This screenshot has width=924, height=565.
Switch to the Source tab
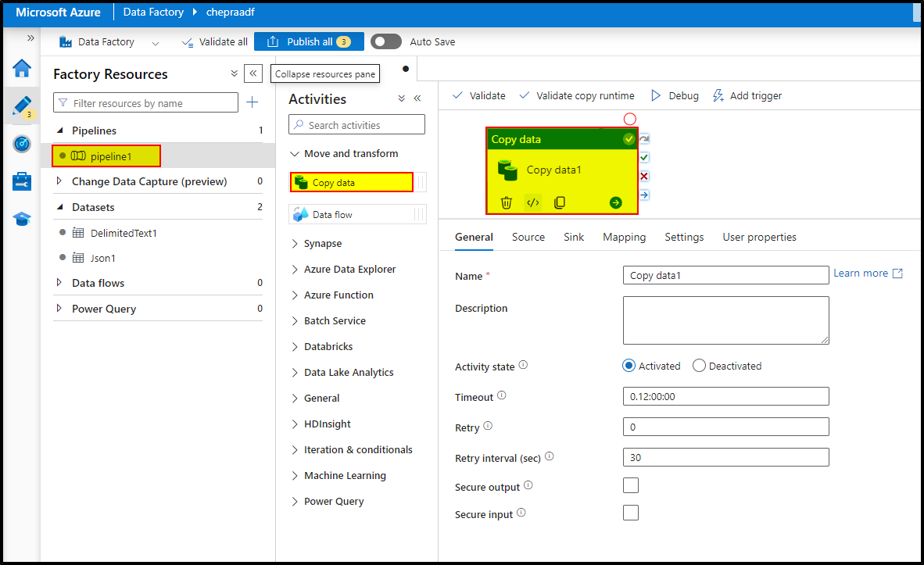click(528, 237)
